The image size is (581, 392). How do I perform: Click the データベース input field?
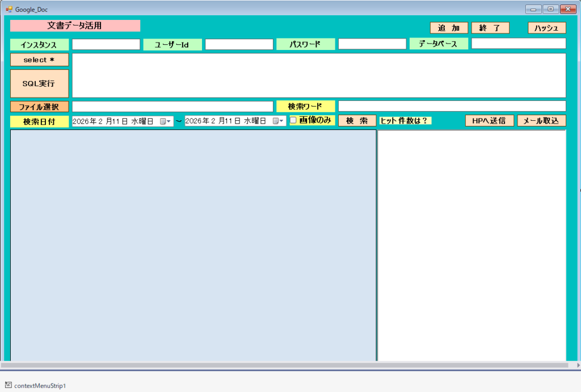(x=518, y=44)
